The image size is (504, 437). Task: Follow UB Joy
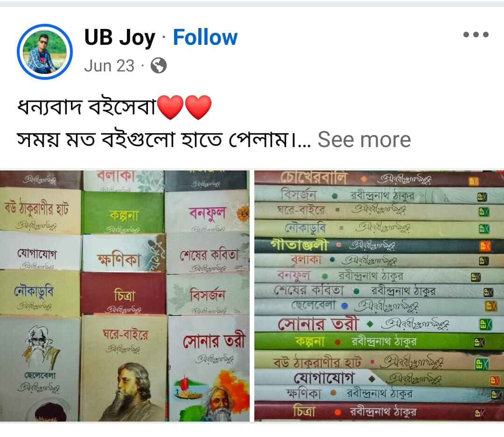205,37
